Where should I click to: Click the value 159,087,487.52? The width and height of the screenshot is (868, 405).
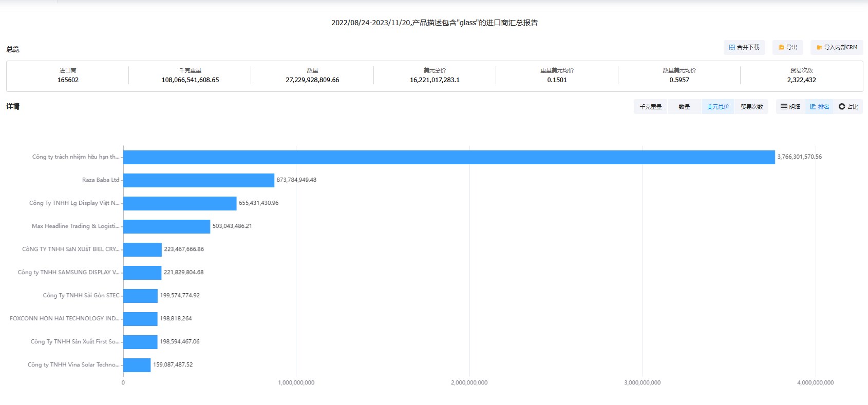[x=173, y=364]
